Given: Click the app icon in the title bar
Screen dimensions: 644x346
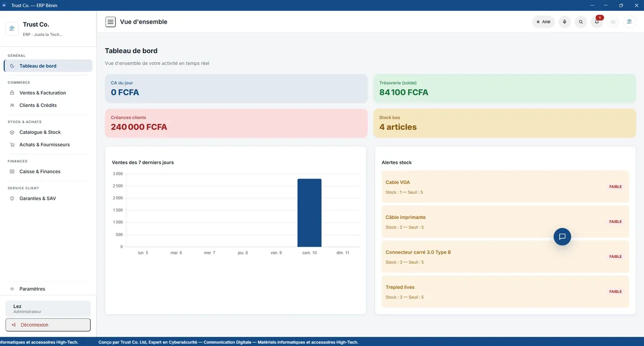Looking at the screenshot, I should coord(5,5).
